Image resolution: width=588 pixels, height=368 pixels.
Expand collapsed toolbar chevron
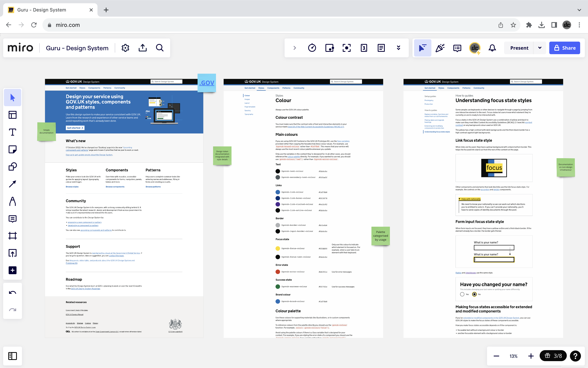pos(295,48)
